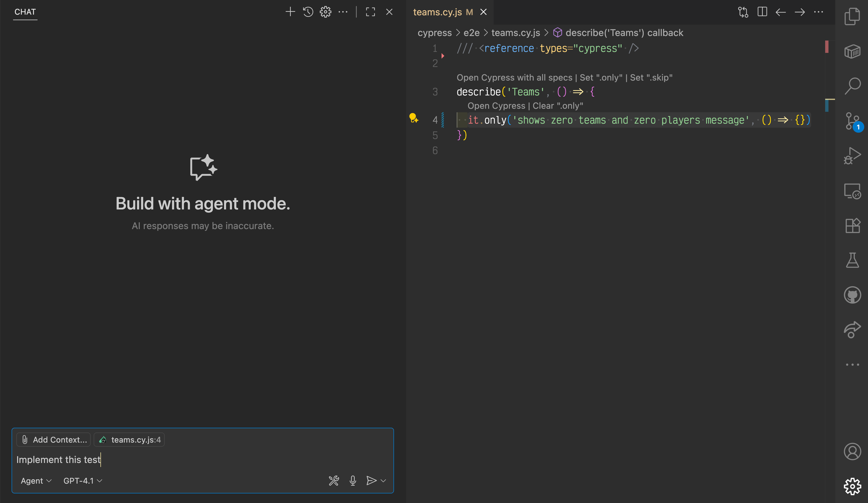Click the 'Open Cypress' code lens above it.only
868x503 pixels.
click(x=496, y=106)
